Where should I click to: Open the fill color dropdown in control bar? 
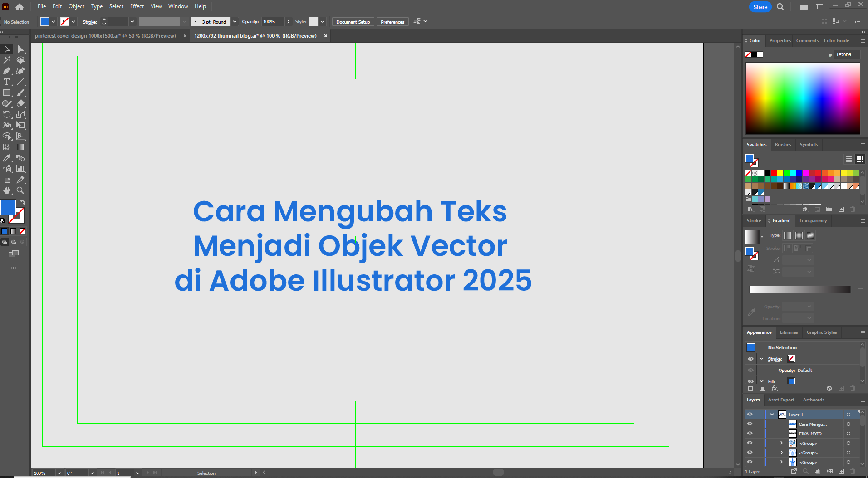(x=54, y=22)
